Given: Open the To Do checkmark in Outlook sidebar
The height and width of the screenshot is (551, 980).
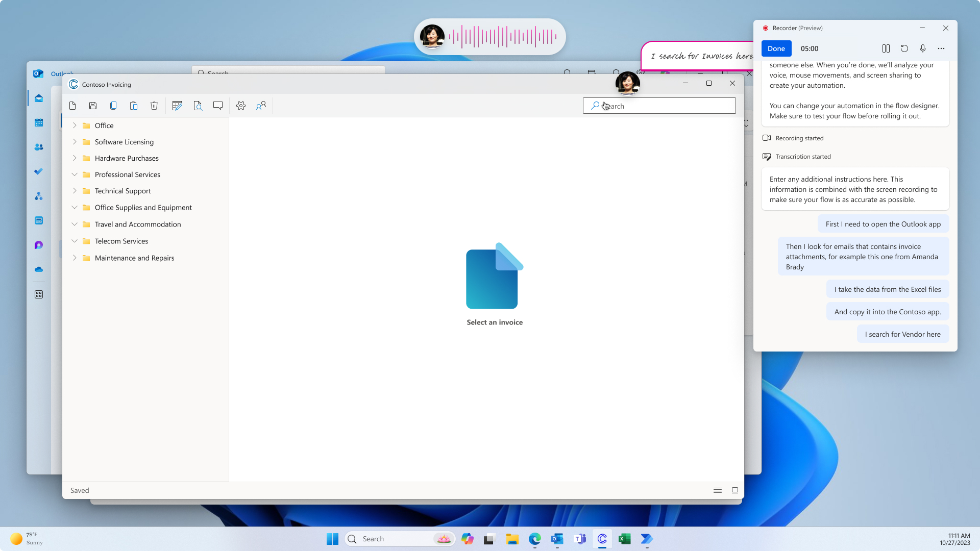Looking at the screenshot, I should coord(39,171).
